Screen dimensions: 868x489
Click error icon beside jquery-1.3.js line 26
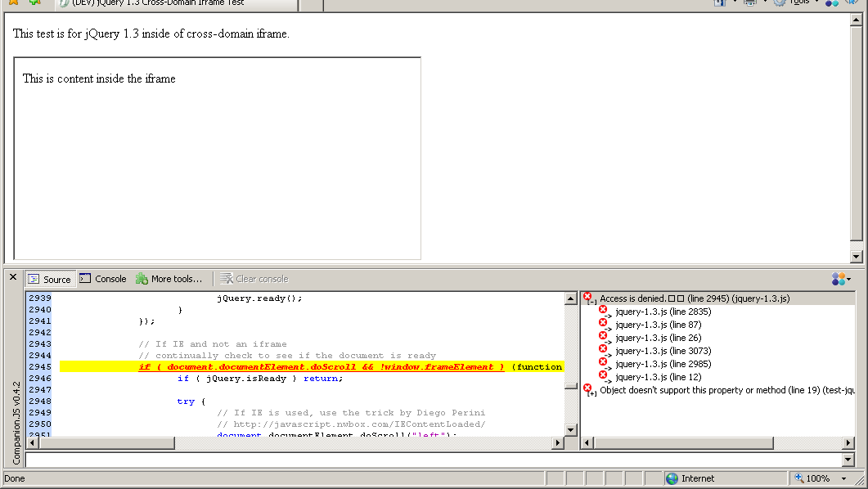click(x=604, y=337)
